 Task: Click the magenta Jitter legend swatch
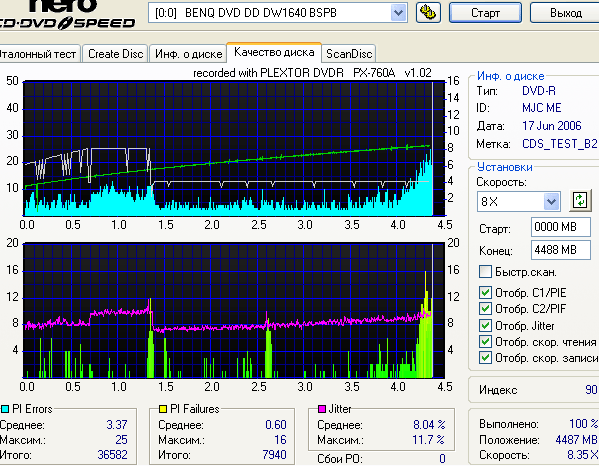coord(322,409)
